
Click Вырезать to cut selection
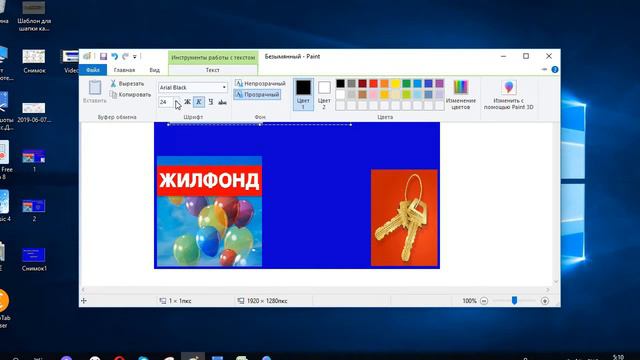pyautogui.click(x=127, y=83)
